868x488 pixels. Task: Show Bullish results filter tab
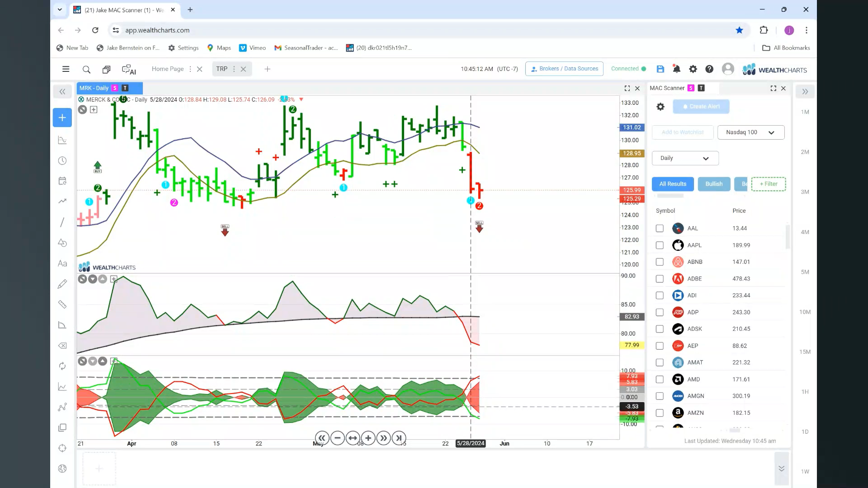coord(714,184)
